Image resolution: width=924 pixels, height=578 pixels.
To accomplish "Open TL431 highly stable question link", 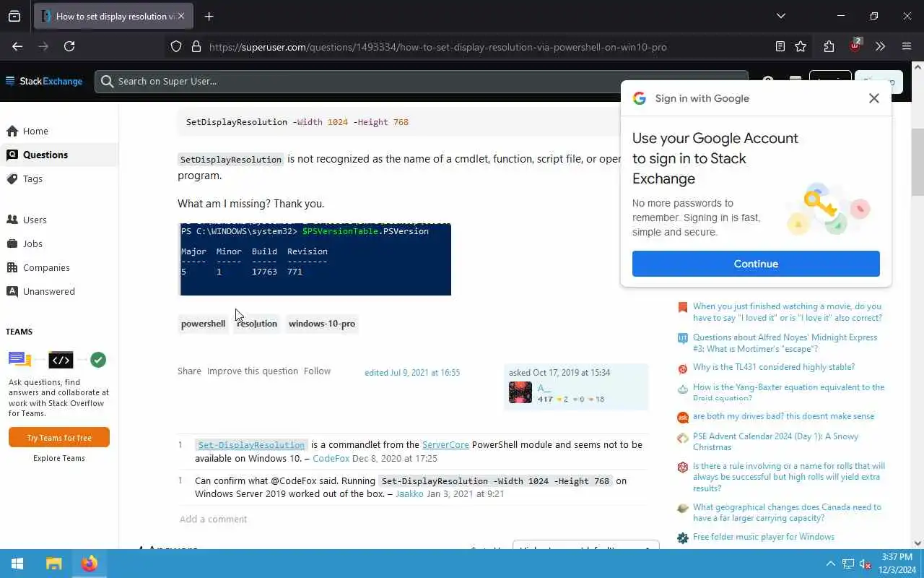I will click(x=774, y=367).
